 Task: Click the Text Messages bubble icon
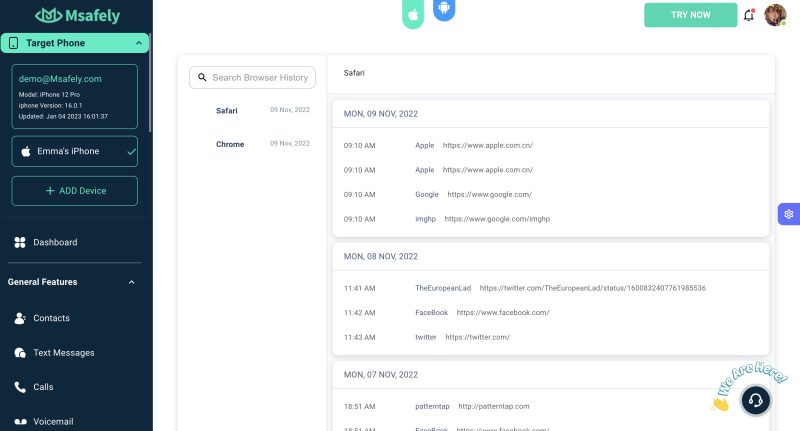point(20,352)
